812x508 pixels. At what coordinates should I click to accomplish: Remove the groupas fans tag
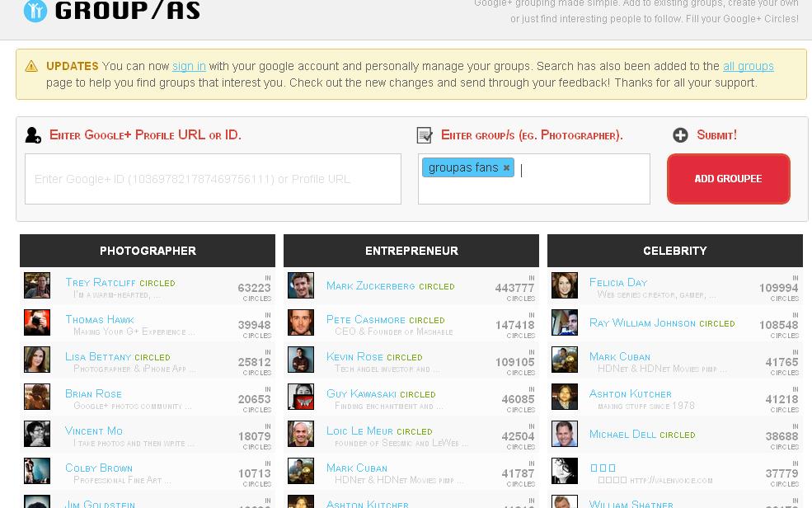506,167
